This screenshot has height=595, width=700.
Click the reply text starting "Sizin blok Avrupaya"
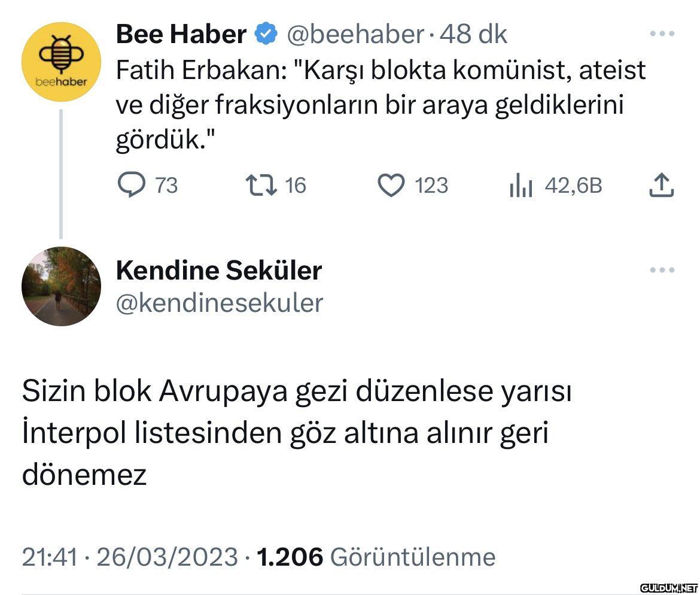[x=296, y=433]
